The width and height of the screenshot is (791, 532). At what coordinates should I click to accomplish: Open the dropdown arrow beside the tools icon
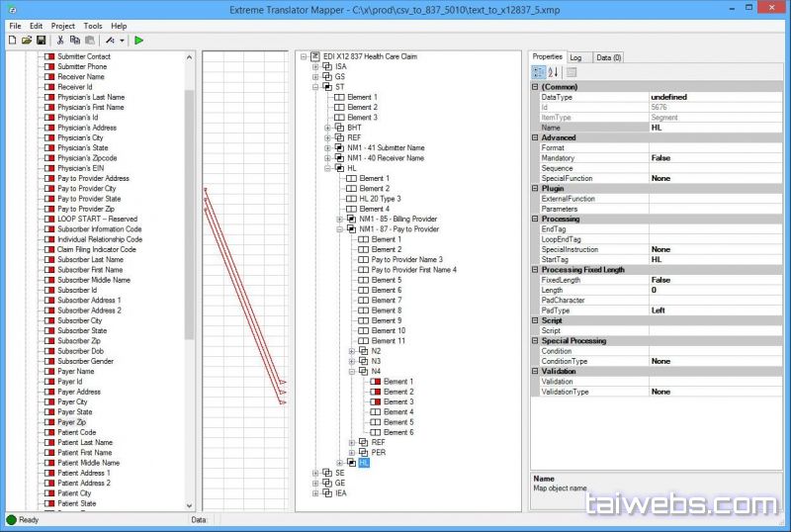point(122,40)
